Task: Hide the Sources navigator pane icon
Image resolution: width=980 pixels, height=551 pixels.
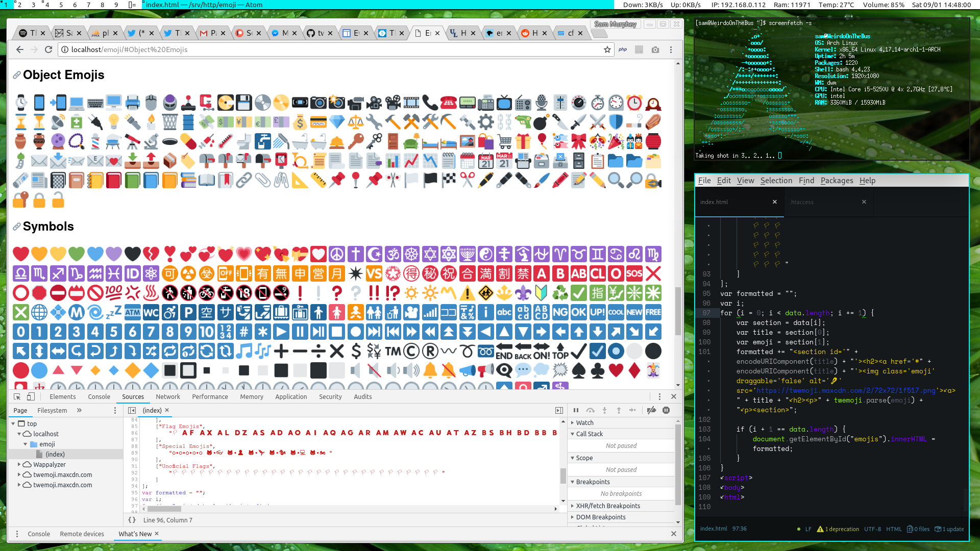Action: coord(132,410)
